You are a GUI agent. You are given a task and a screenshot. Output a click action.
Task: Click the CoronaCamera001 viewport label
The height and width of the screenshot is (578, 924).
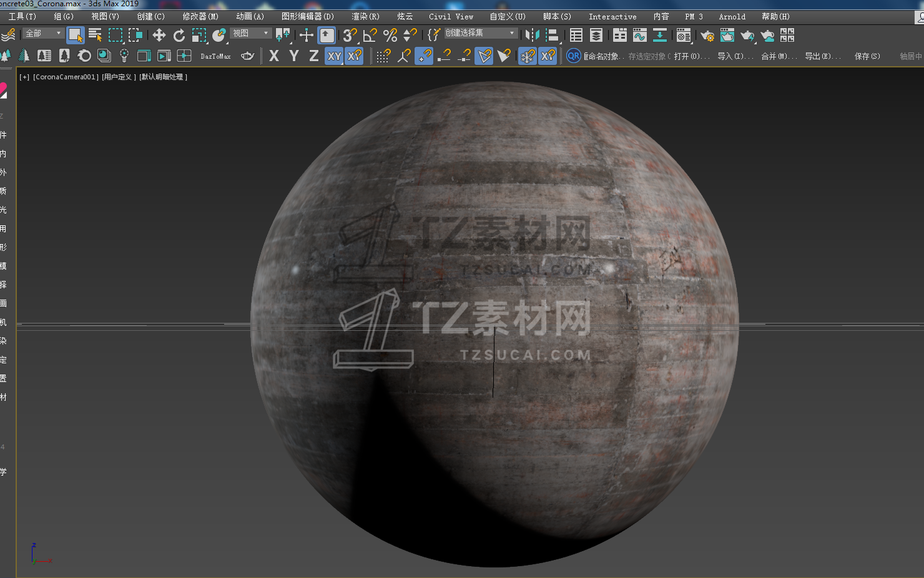click(66, 77)
